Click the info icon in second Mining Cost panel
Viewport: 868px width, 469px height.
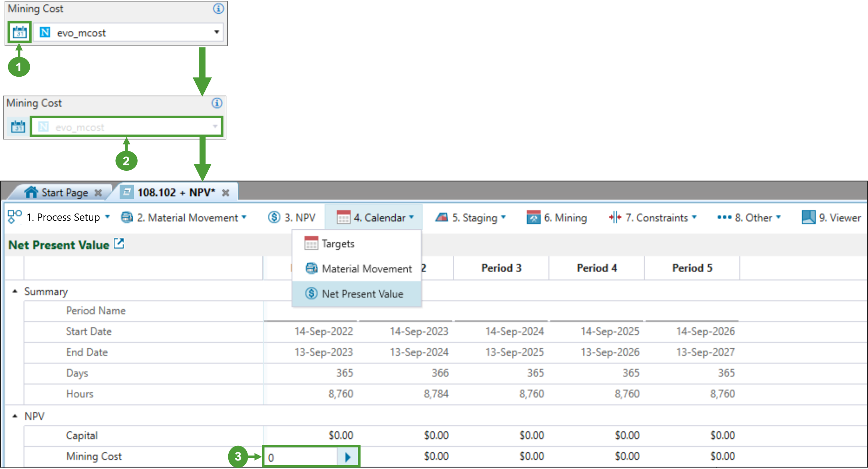click(x=217, y=103)
